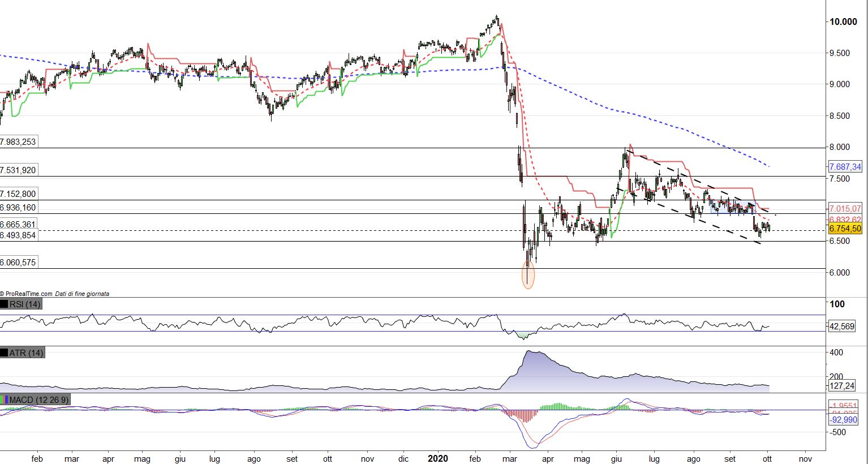Viewport: 868px width, 464px height.
Task: Click the ATR scale label 400
Action: coord(836,353)
